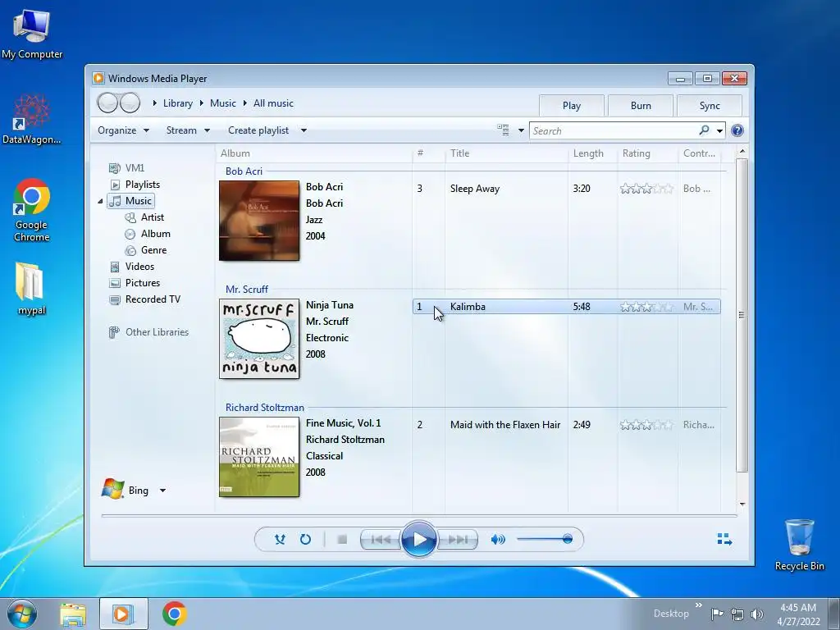
Task: Switch to the Play tab
Action: (x=572, y=106)
